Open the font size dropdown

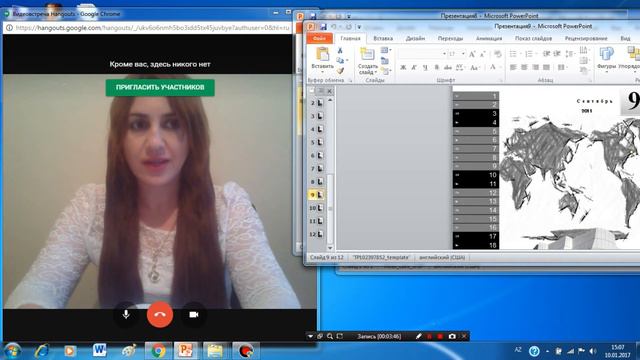(x=463, y=54)
